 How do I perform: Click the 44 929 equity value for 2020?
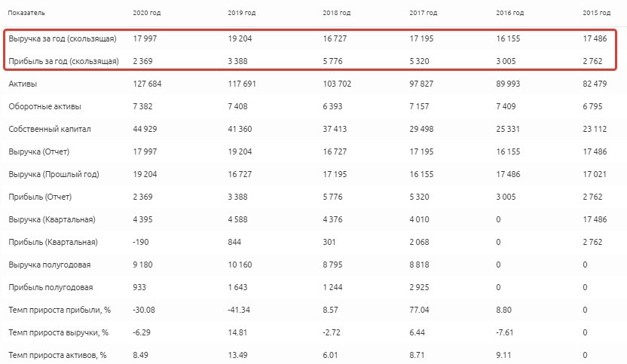pos(146,129)
